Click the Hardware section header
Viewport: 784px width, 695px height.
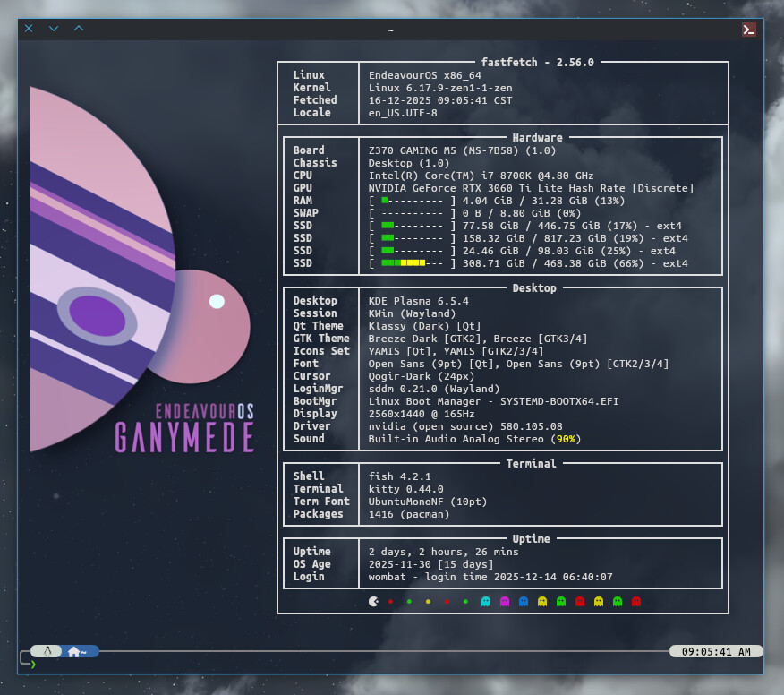[537, 138]
